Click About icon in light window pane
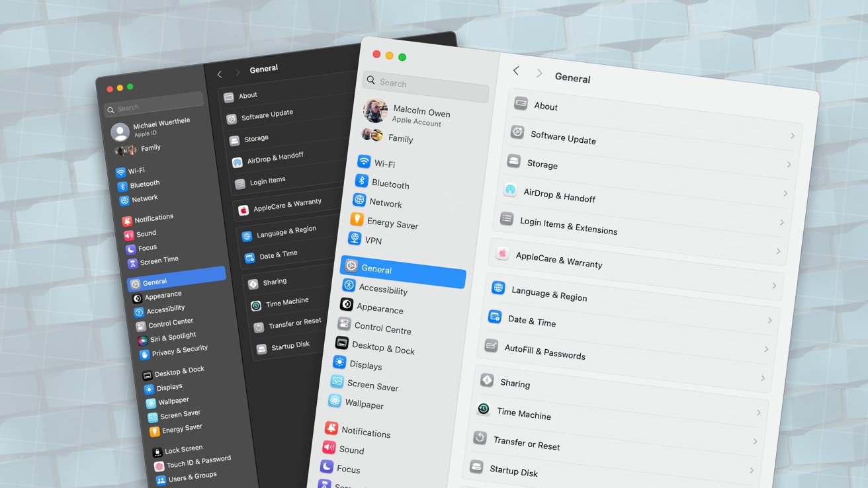Screen dimensions: 868x488 point(521,103)
